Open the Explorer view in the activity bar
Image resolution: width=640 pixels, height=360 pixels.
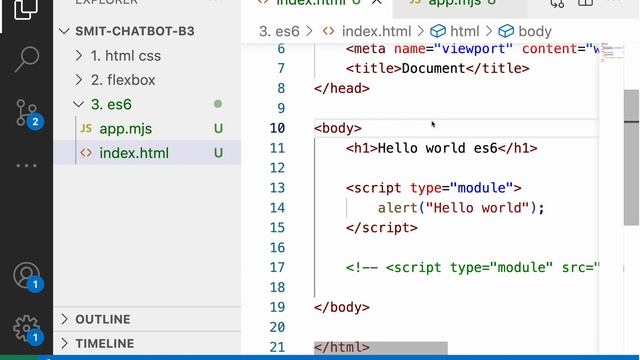[26, 9]
